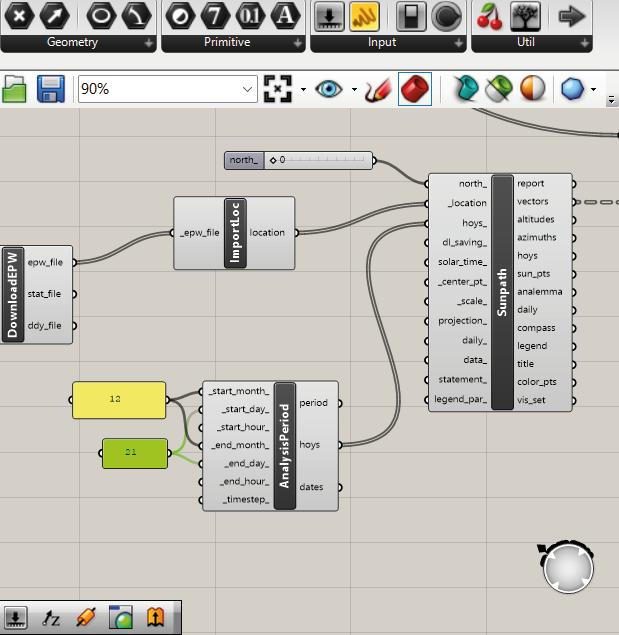Select the Circle parameter icon in Geometry

(101, 16)
